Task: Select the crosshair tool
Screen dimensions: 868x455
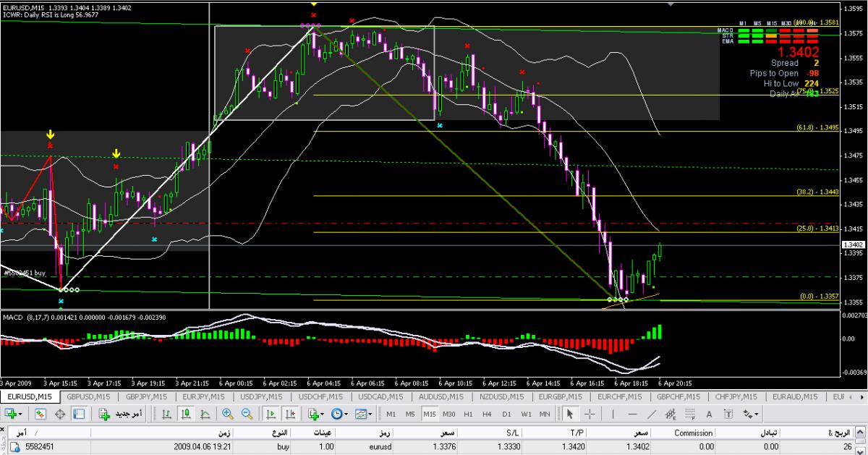Action: (590, 414)
